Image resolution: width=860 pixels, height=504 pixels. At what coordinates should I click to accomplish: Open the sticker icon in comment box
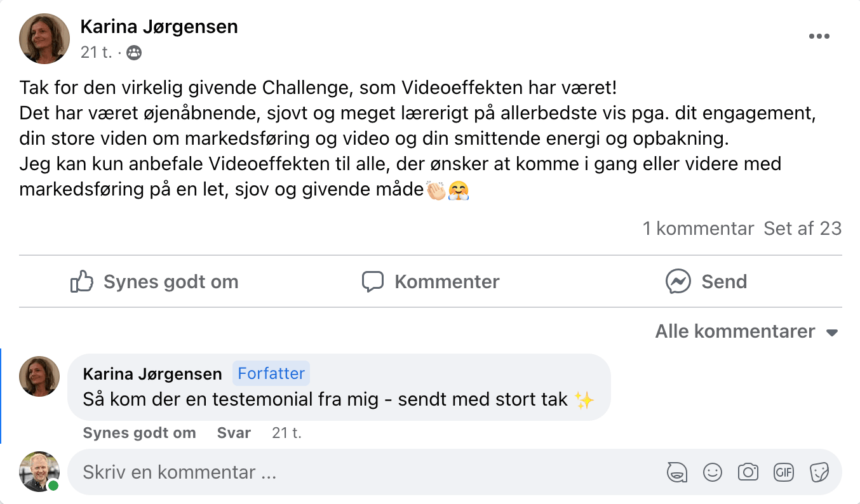[x=819, y=472]
